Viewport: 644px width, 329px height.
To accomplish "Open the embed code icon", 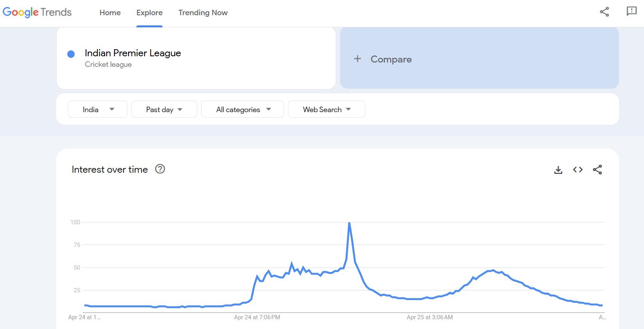I will [578, 170].
